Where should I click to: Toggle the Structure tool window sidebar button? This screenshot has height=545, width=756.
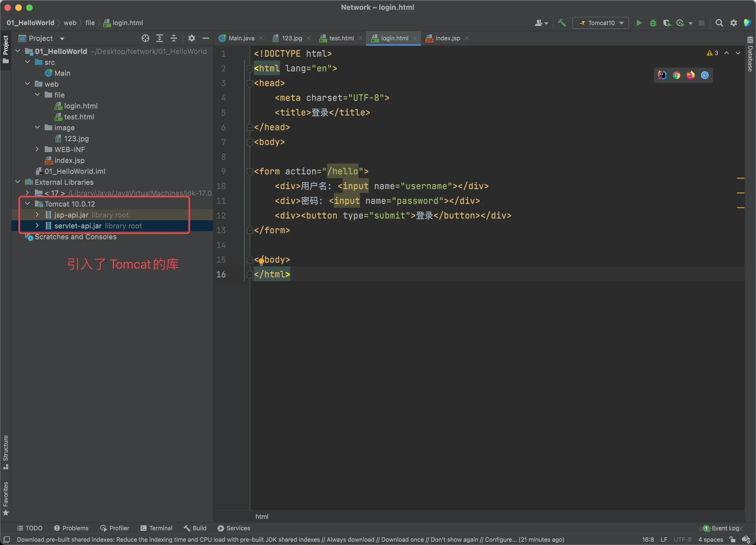(x=5, y=452)
